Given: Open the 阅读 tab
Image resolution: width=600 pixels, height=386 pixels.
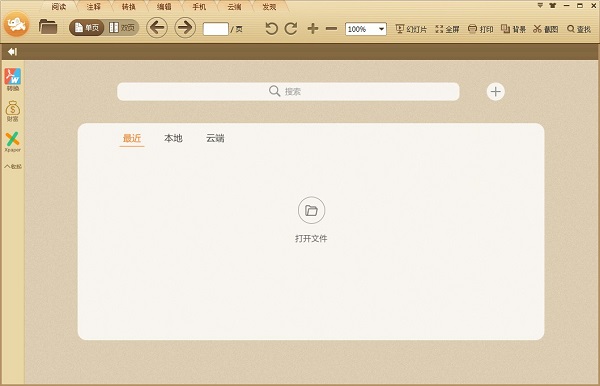Looking at the screenshot, I should coord(59,7).
